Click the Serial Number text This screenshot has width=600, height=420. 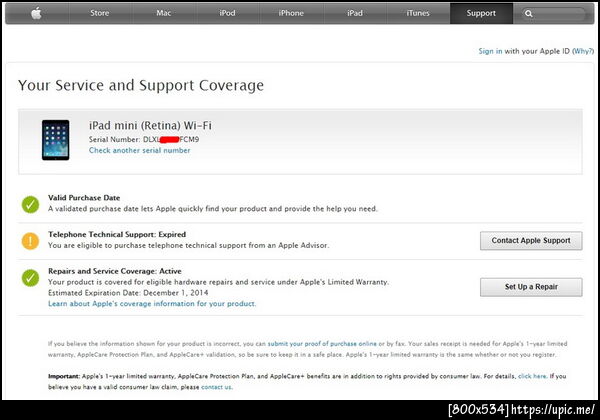pyautogui.click(x=144, y=140)
